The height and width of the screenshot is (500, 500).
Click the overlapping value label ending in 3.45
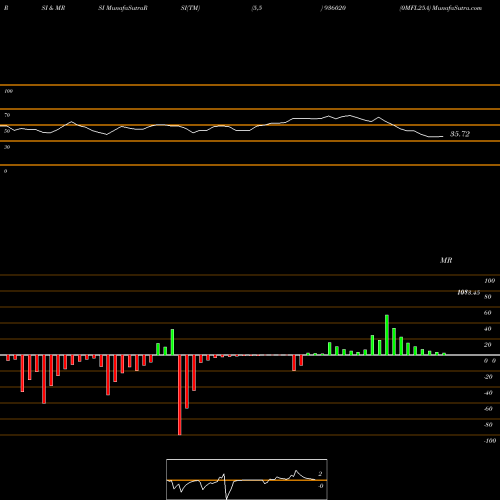[469, 293]
